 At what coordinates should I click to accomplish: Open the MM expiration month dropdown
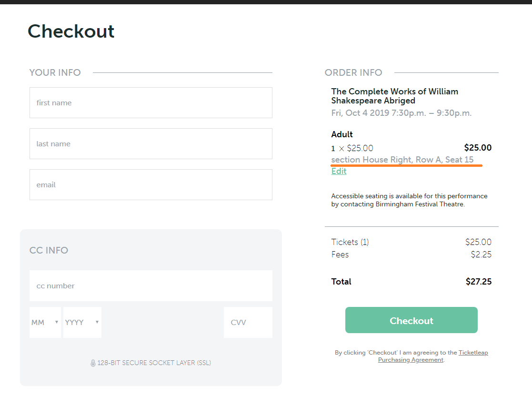[45, 322]
